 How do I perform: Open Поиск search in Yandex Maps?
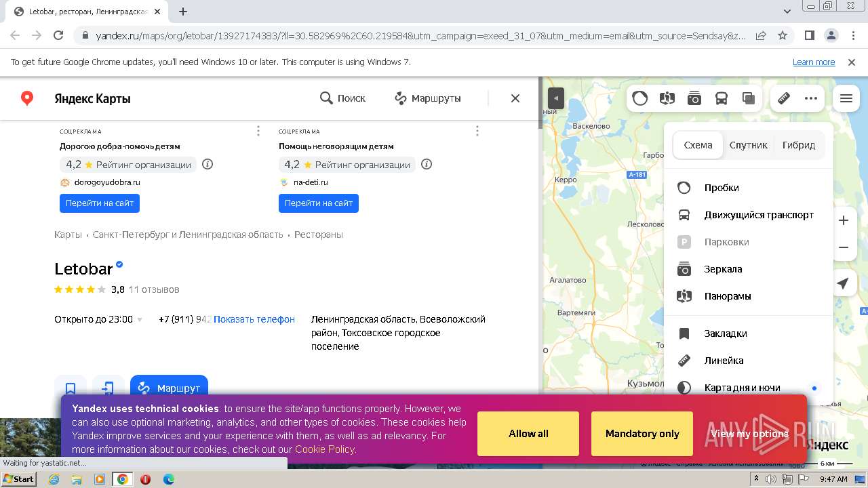click(x=342, y=98)
